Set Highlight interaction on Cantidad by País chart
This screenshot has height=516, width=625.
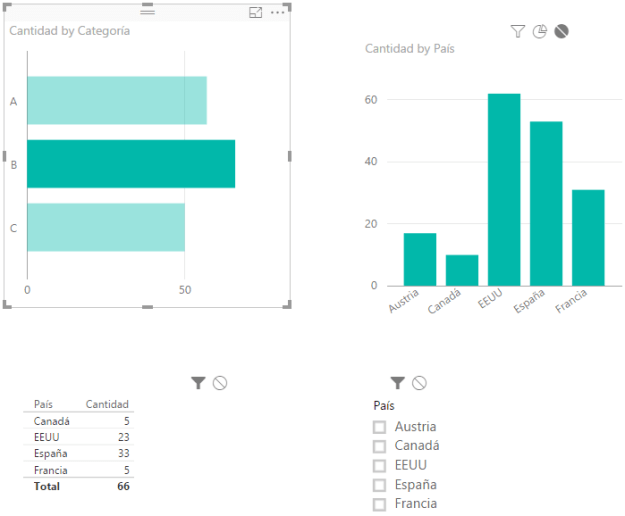click(x=540, y=32)
